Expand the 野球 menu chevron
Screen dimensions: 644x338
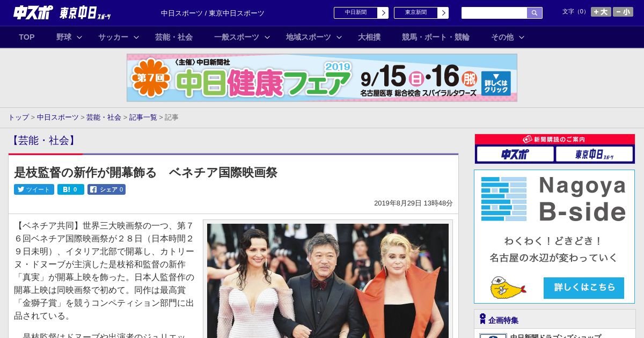79,38
